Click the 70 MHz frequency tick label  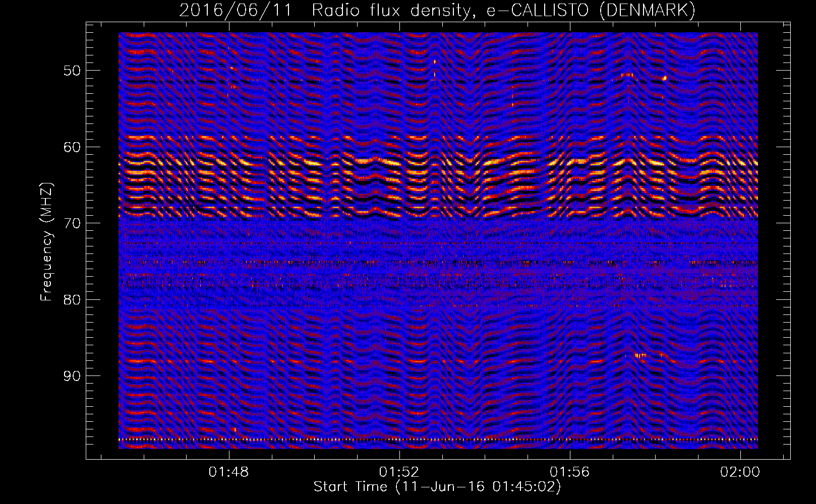point(72,223)
